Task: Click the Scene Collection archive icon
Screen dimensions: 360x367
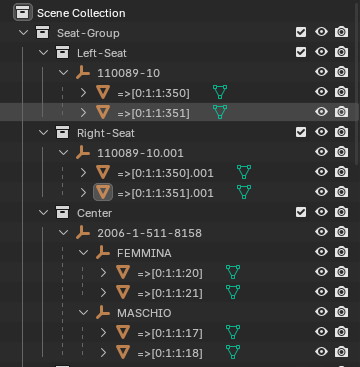Action: click(x=23, y=13)
